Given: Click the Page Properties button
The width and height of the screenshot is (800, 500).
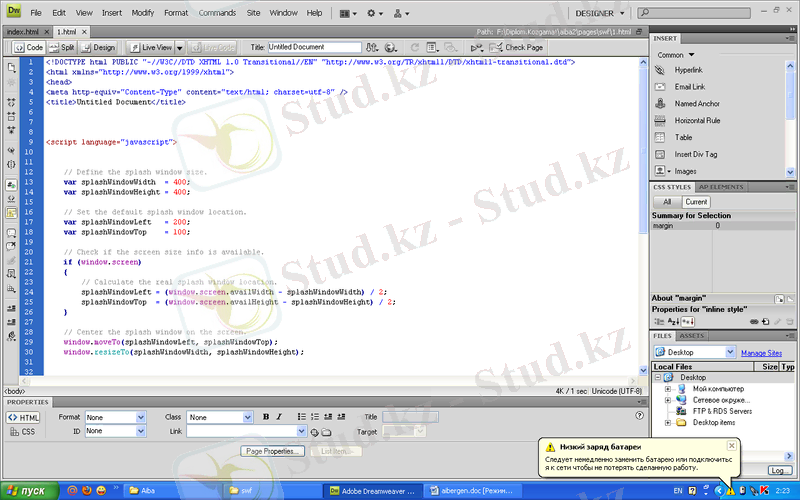Looking at the screenshot, I should coord(272,452).
